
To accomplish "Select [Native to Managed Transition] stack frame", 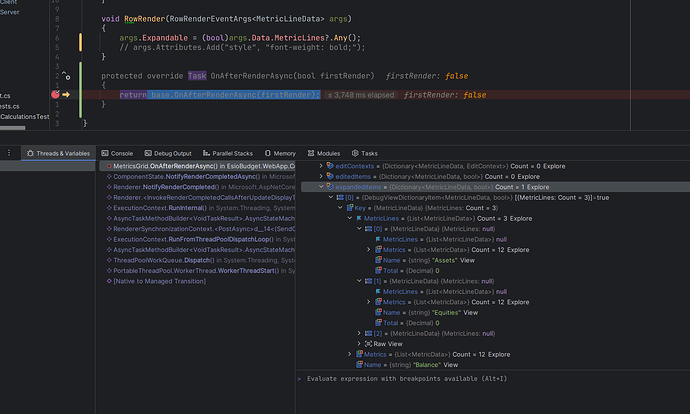I will coord(197,281).
